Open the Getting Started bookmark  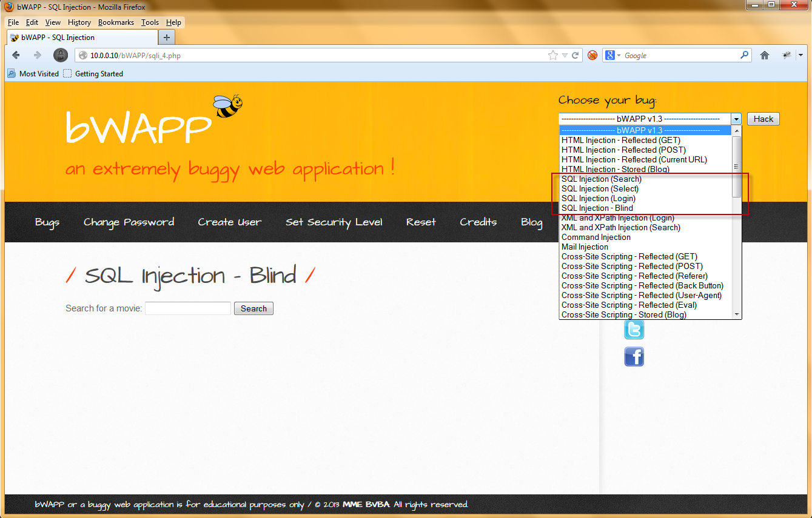93,73
